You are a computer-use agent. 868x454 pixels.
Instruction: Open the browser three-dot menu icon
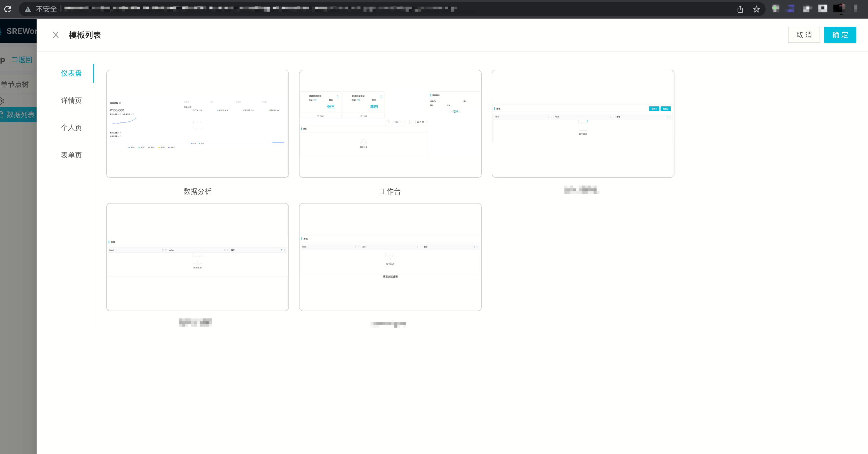pyautogui.click(x=856, y=9)
